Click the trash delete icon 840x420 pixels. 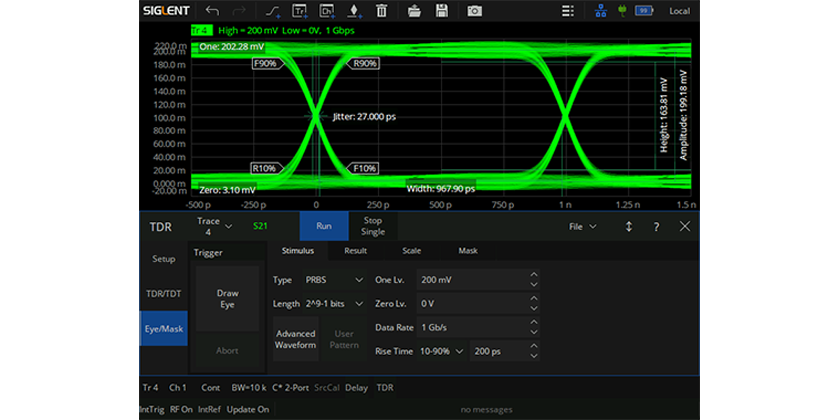[381, 11]
